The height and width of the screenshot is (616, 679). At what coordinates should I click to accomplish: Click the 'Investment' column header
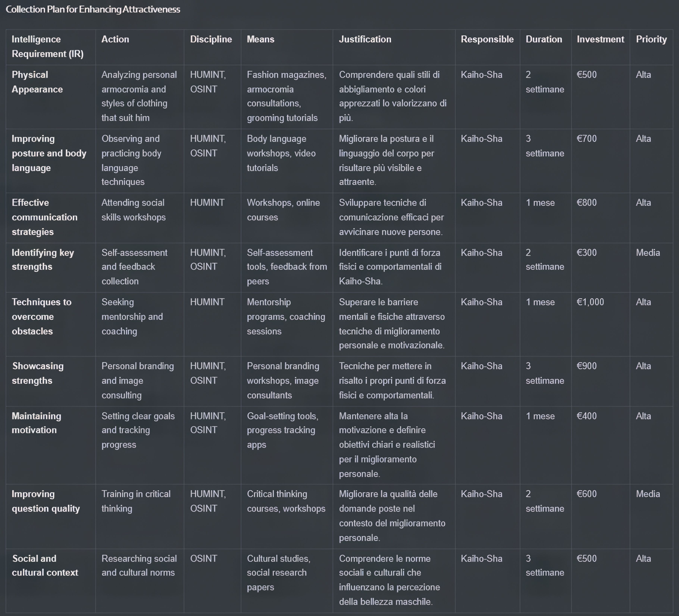click(600, 39)
